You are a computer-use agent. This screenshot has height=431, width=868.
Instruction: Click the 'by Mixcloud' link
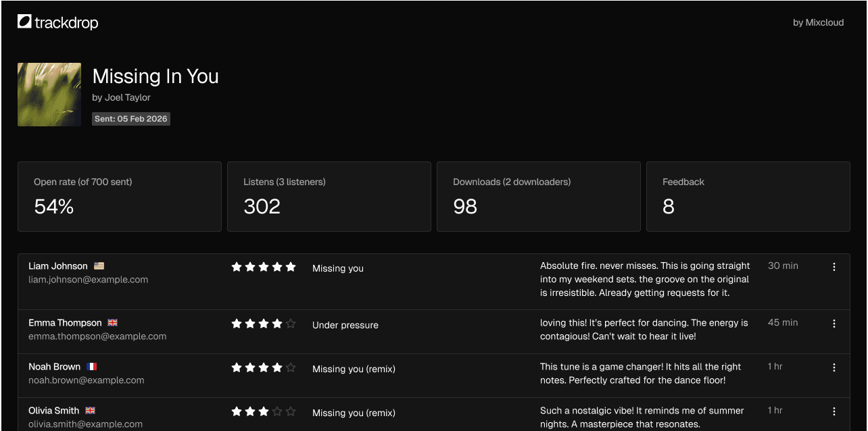819,22
